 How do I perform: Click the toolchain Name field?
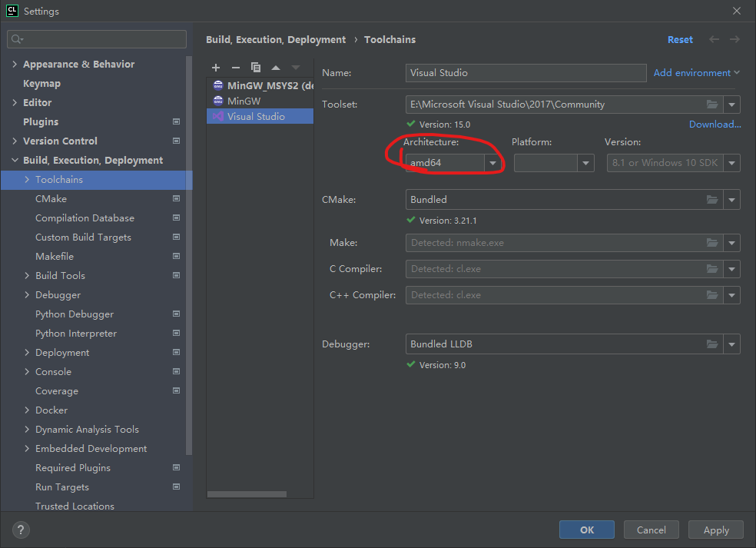click(526, 73)
